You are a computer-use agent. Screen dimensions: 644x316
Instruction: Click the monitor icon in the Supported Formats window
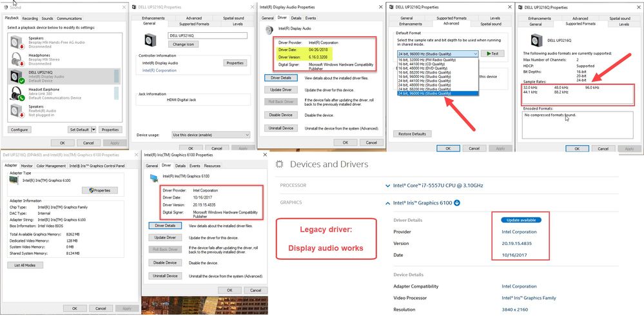click(537, 40)
